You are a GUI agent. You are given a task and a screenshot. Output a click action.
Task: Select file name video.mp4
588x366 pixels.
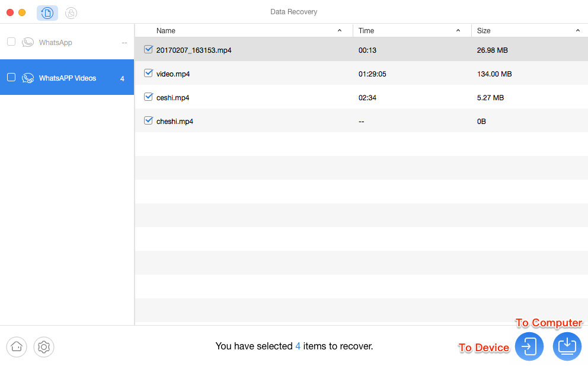[173, 74]
